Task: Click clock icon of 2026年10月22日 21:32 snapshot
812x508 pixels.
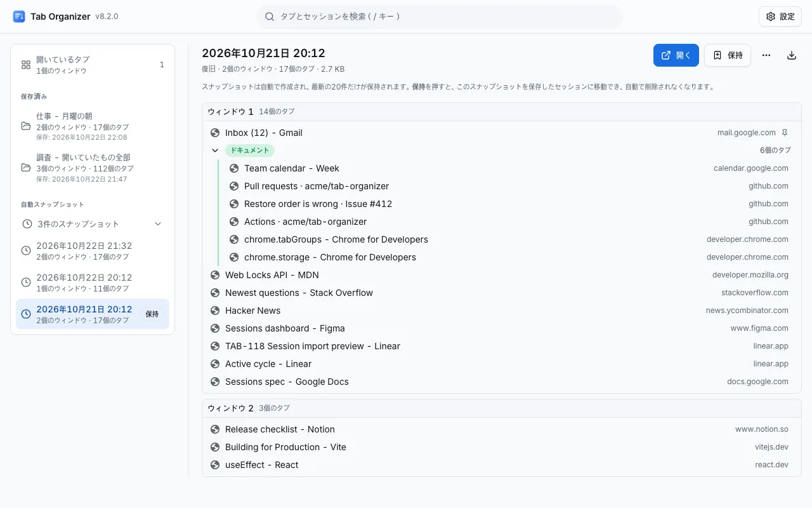Action: coord(26,251)
